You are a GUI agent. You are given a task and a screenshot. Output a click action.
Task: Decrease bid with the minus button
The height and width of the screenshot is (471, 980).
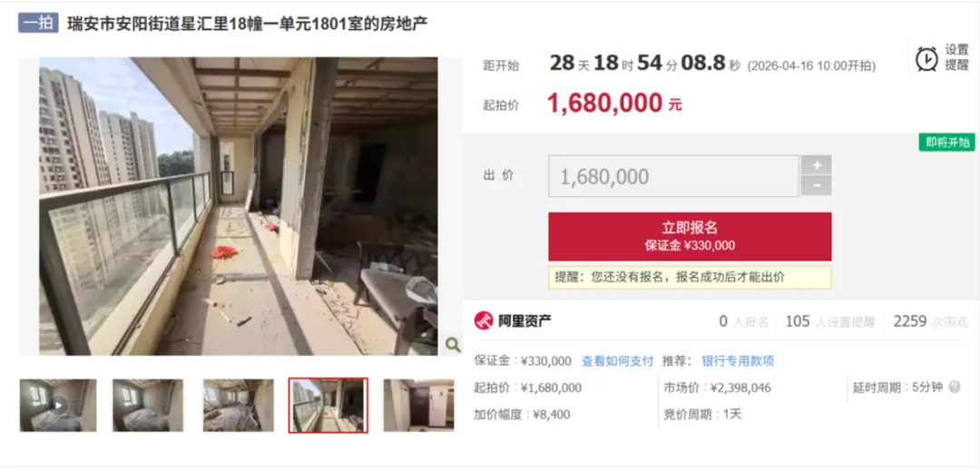pyautogui.click(x=817, y=185)
